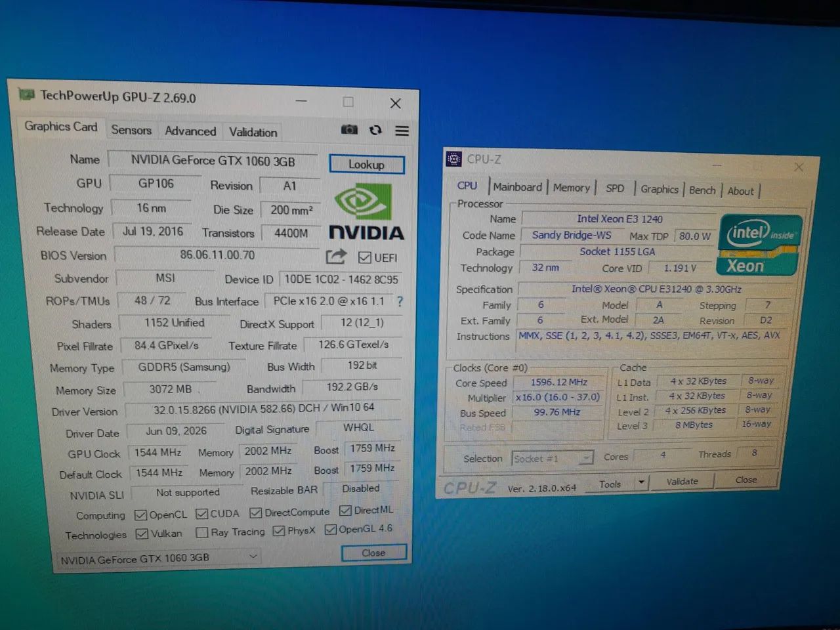
Task: Click the Close button in CPU-Z
Action: click(746, 480)
